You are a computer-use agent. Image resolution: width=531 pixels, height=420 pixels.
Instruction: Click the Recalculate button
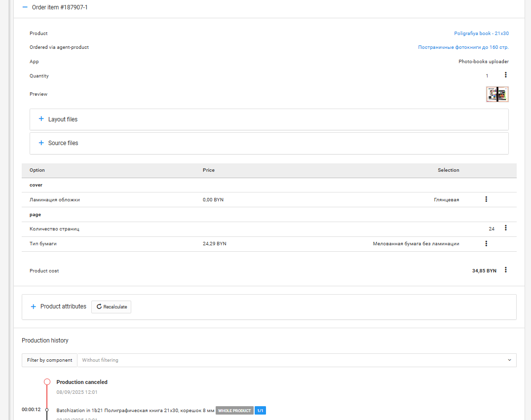pyautogui.click(x=111, y=307)
